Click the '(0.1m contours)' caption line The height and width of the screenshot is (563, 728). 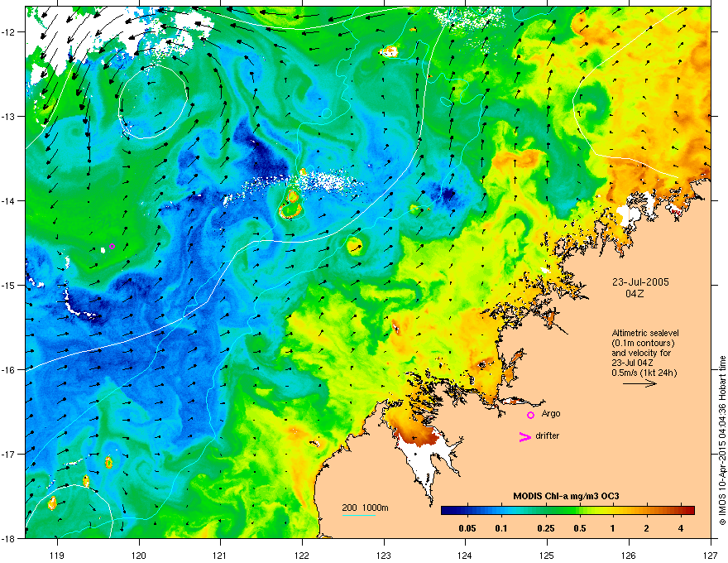[x=643, y=343]
